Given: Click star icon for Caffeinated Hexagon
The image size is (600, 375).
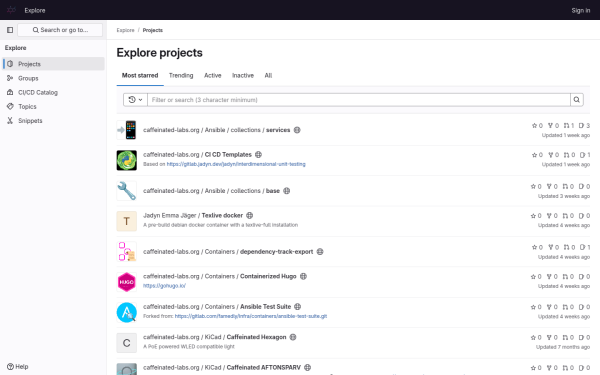Looking at the screenshot, I should pos(533,338).
